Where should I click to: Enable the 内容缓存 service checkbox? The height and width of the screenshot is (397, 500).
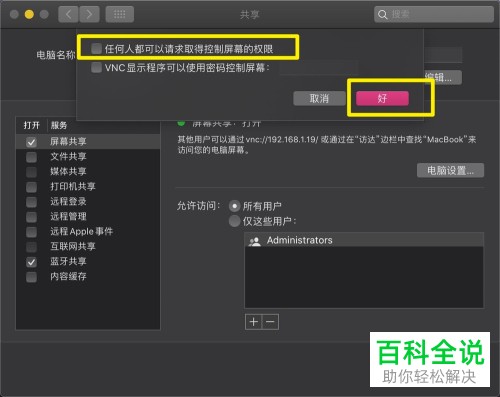point(31,277)
